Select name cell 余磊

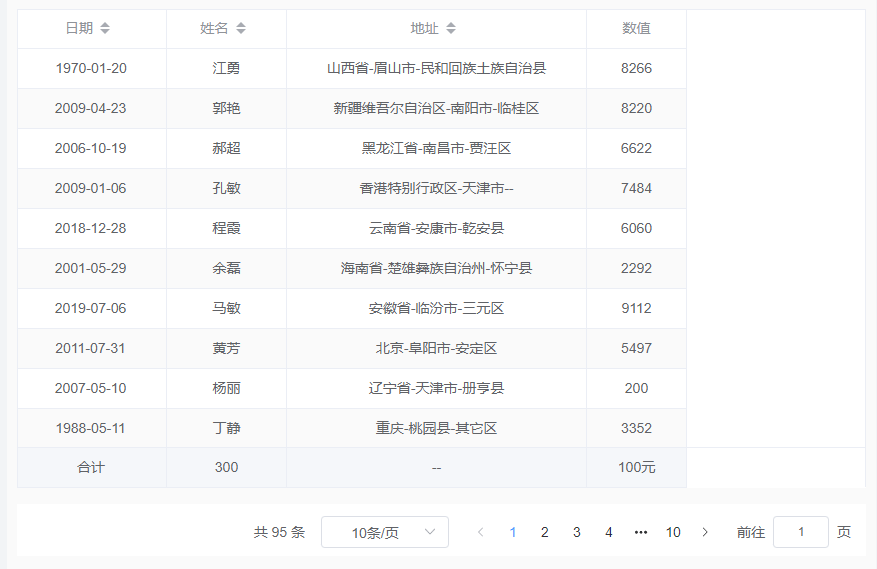click(227, 268)
